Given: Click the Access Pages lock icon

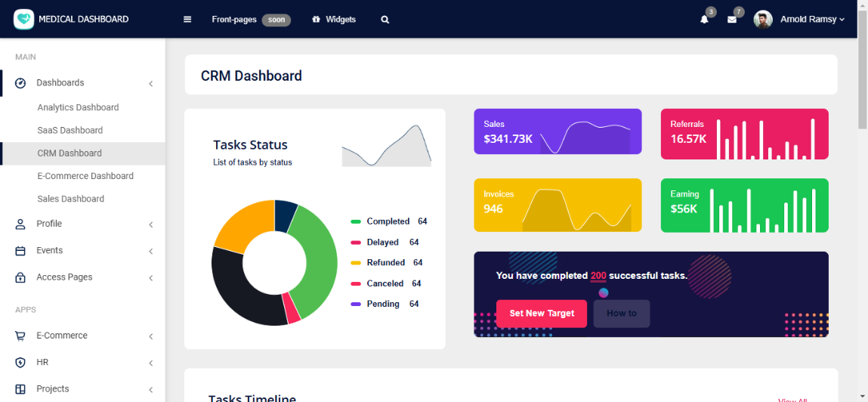Looking at the screenshot, I should [20, 277].
